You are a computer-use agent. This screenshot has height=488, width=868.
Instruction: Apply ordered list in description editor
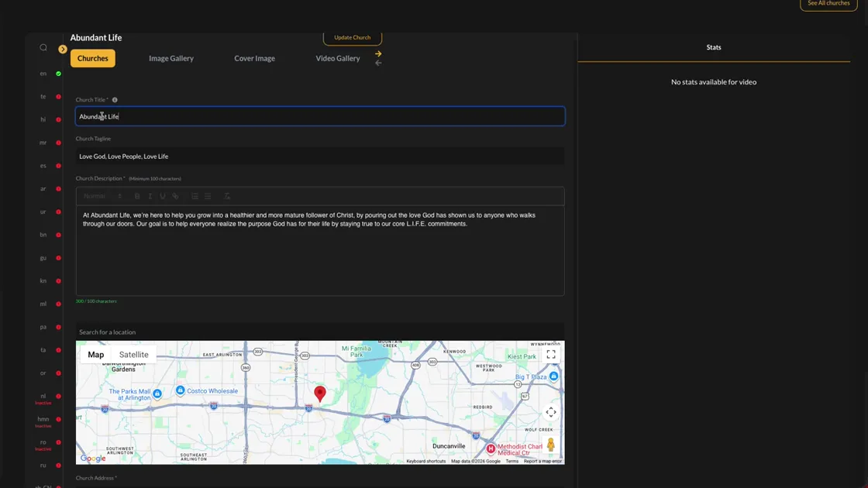click(195, 196)
